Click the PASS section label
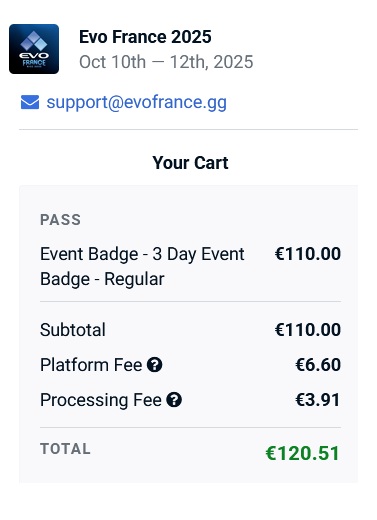The height and width of the screenshot is (520, 377). 60,220
